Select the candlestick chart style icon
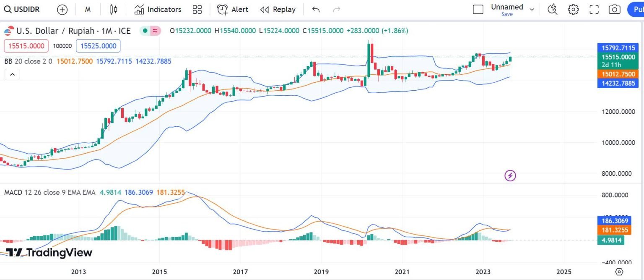Screen dimensions: 644x280 (113, 9)
